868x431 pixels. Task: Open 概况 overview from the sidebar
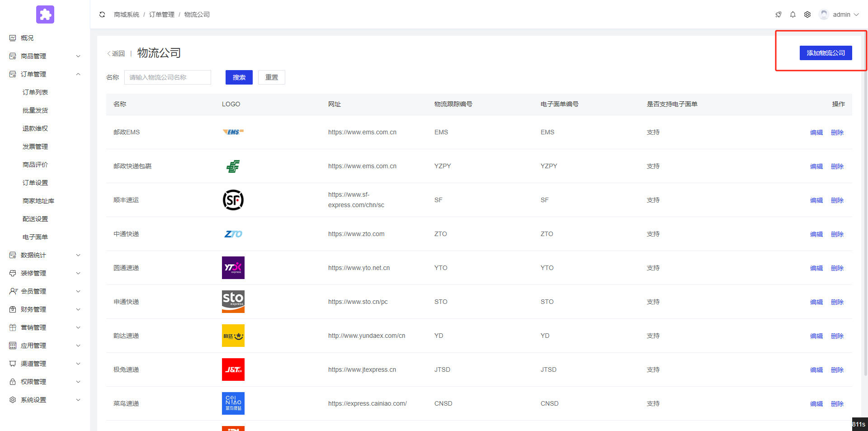tap(27, 38)
